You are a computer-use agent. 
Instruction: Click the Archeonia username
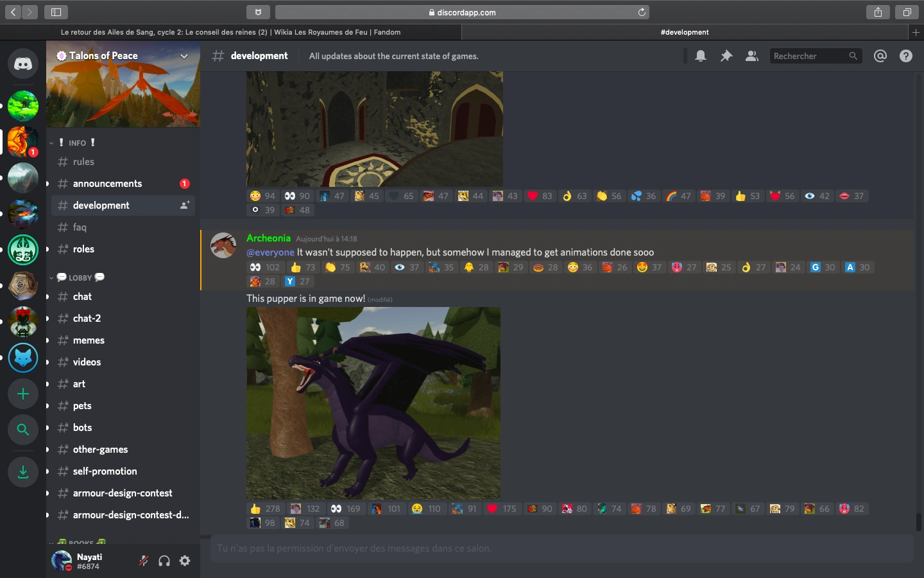point(268,238)
